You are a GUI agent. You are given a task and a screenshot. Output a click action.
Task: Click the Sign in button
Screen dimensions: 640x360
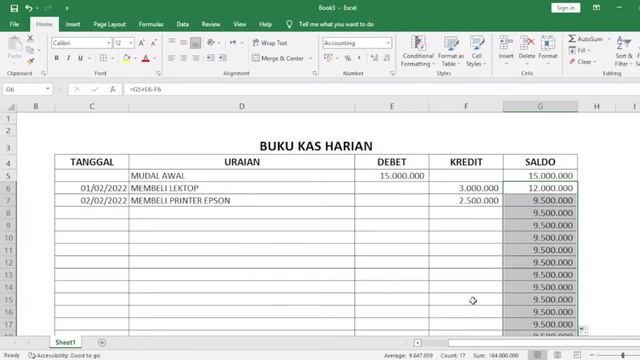pos(566,8)
